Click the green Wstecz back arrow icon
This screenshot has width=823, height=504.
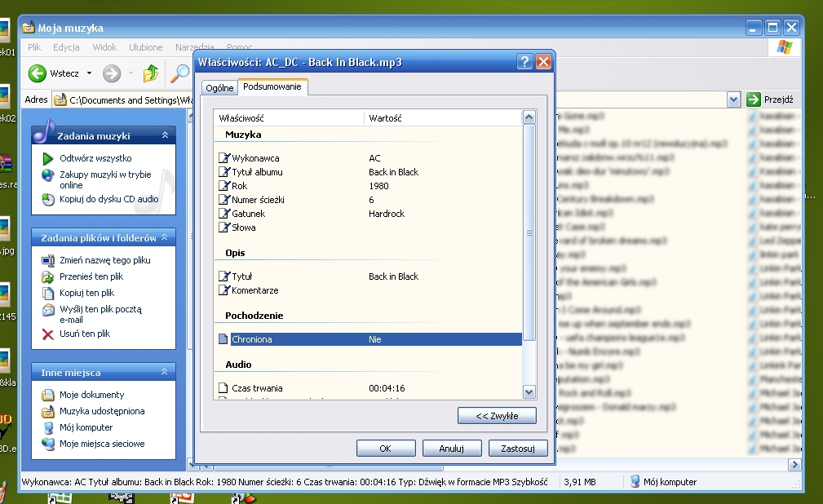click(x=38, y=73)
